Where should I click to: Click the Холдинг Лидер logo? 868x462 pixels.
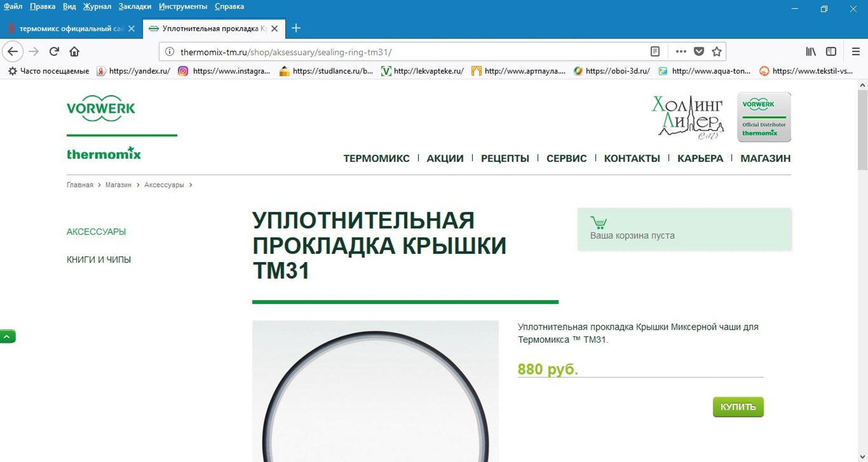(688, 117)
